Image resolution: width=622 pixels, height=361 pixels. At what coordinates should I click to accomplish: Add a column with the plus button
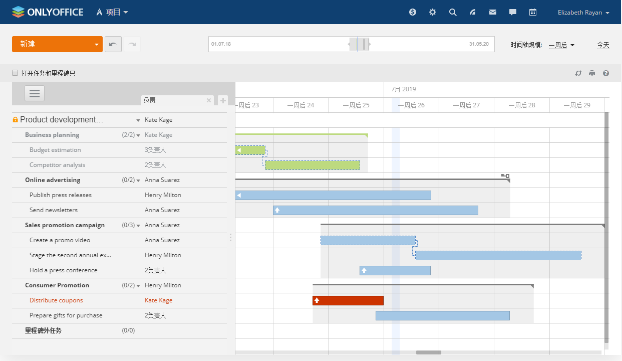(x=223, y=100)
